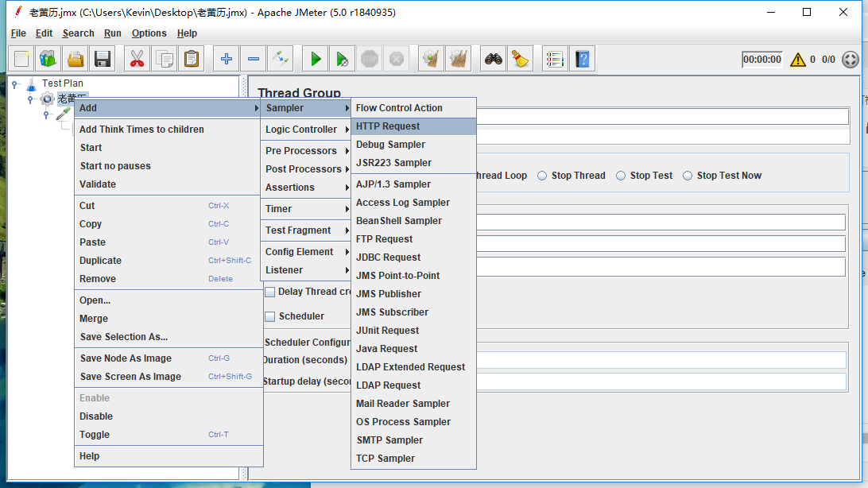This screenshot has height=488, width=868.
Task: Collapse the thread group tree node handle
Action: [31, 99]
